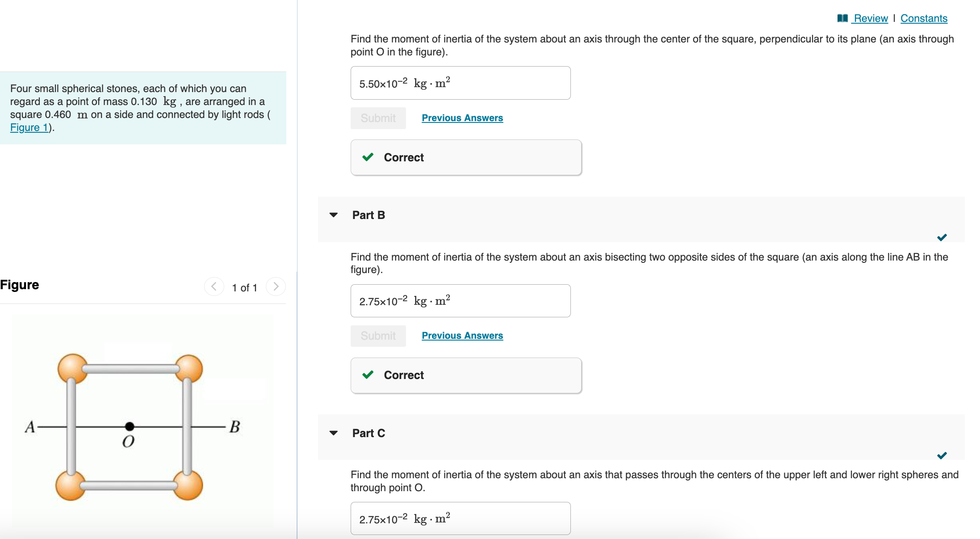Collapse the Part C section arrow
This screenshot has height=539, width=980.
pyautogui.click(x=334, y=433)
